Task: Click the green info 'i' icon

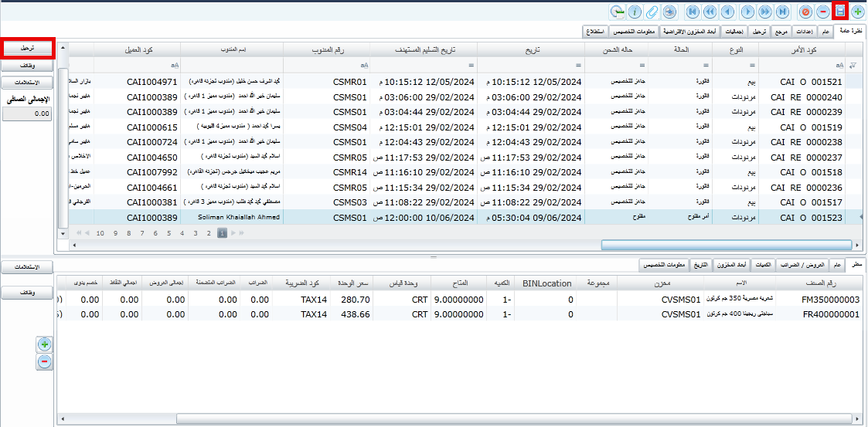Action: [635, 12]
